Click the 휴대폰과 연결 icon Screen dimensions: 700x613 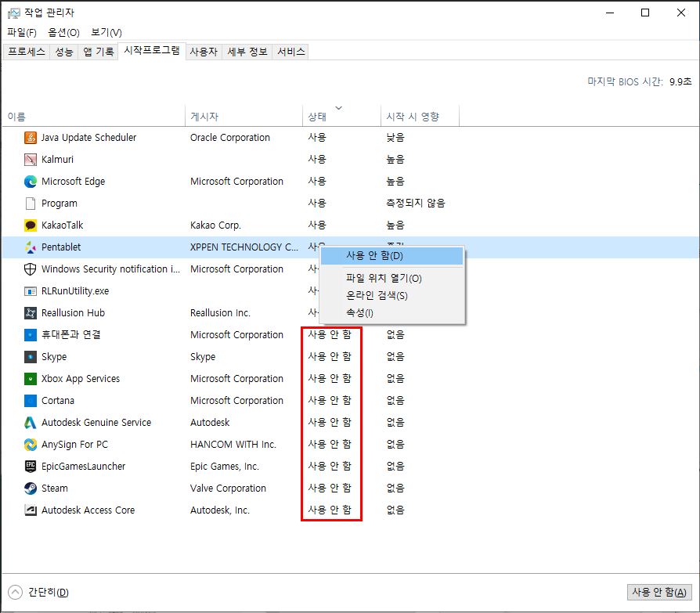pyautogui.click(x=31, y=334)
